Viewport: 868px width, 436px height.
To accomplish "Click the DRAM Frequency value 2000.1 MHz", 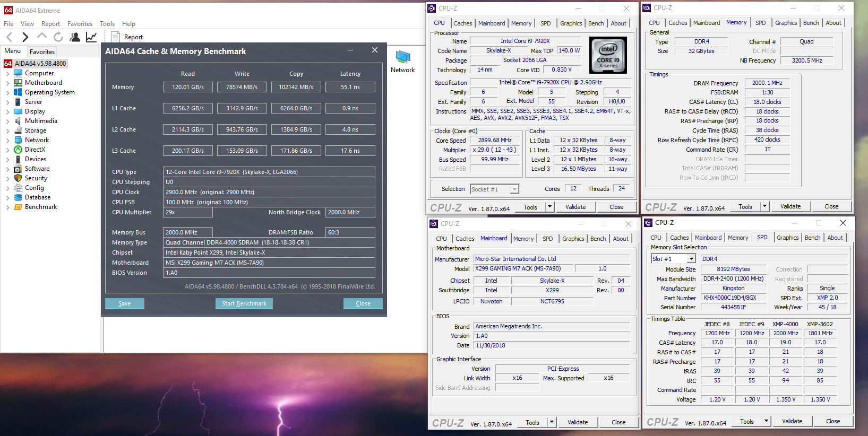I will [768, 83].
